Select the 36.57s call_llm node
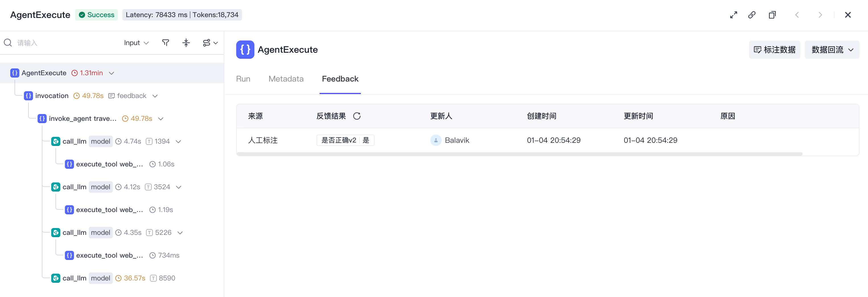 [113, 278]
